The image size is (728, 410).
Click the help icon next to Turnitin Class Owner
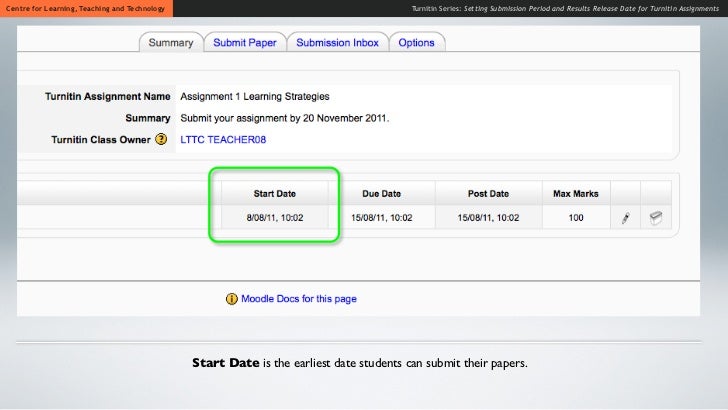pyautogui.click(x=161, y=139)
